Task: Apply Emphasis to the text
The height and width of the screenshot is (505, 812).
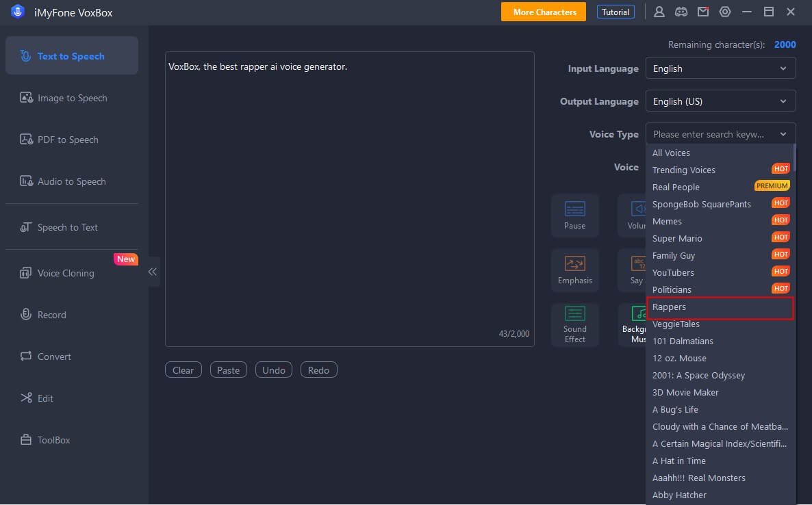Action: click(575, 270)
